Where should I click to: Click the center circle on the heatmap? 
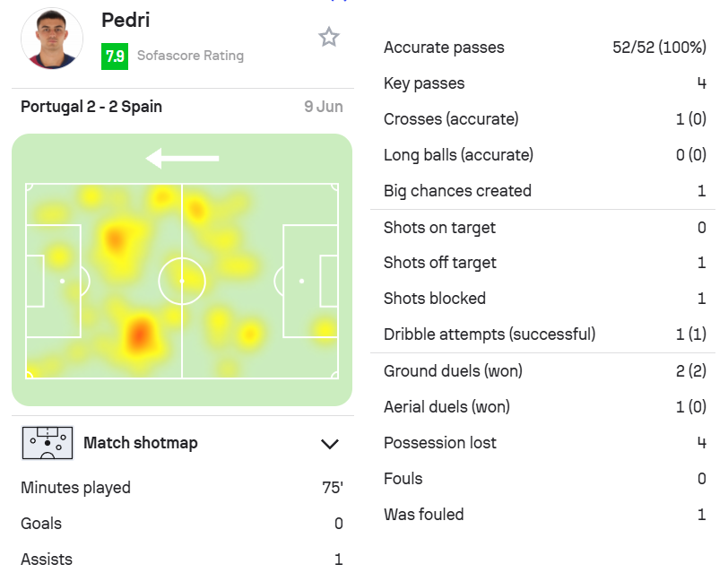182,281
